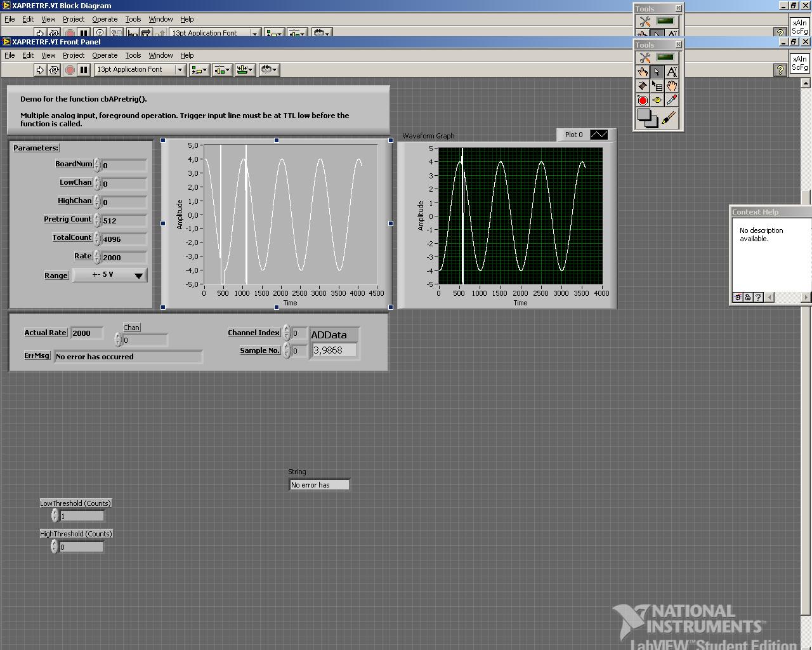This screenshot has width=812, height=650.
Task: Select the Positioning arrow tool
Action: [x=657, y=72]
